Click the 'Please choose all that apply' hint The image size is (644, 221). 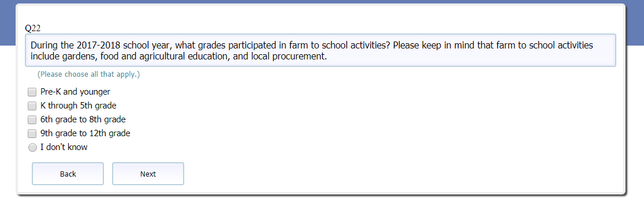[89, 74]
